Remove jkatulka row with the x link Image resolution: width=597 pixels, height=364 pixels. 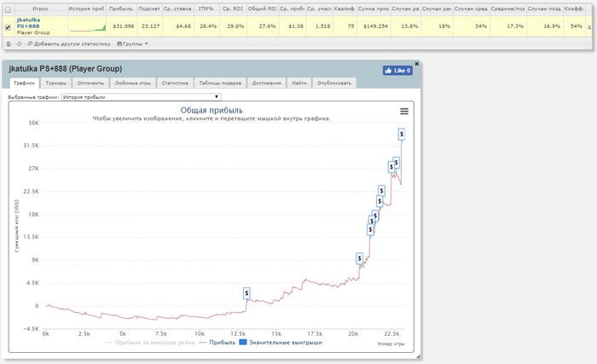click(589, 27)
